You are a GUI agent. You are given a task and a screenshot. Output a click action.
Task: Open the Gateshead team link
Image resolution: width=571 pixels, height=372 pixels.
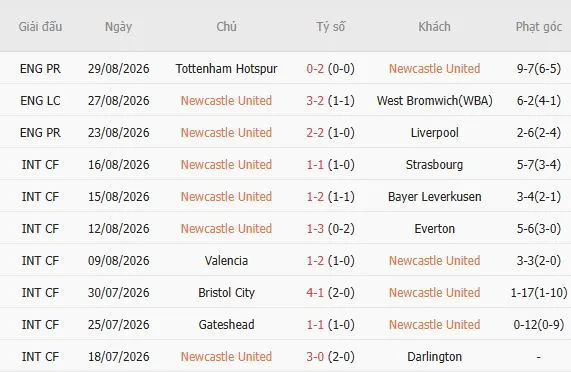[226, 325]
